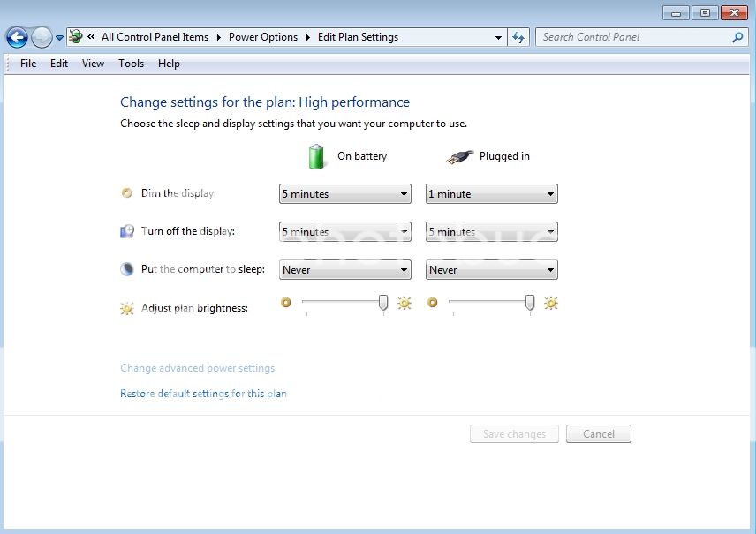Screen dimensions: 756x534
Task: Click the battery icon above On battery column
Action: point(316,155)
